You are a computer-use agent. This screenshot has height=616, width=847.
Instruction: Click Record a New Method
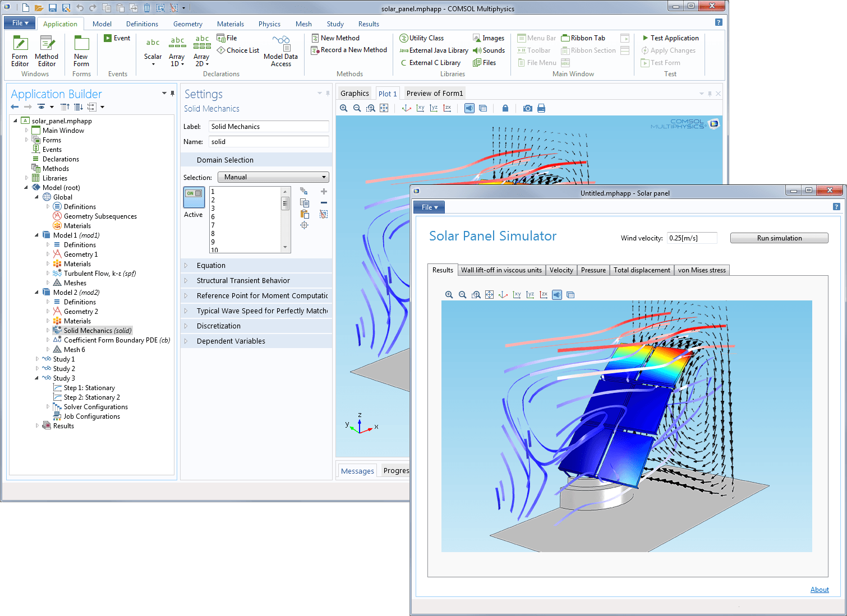349,50
